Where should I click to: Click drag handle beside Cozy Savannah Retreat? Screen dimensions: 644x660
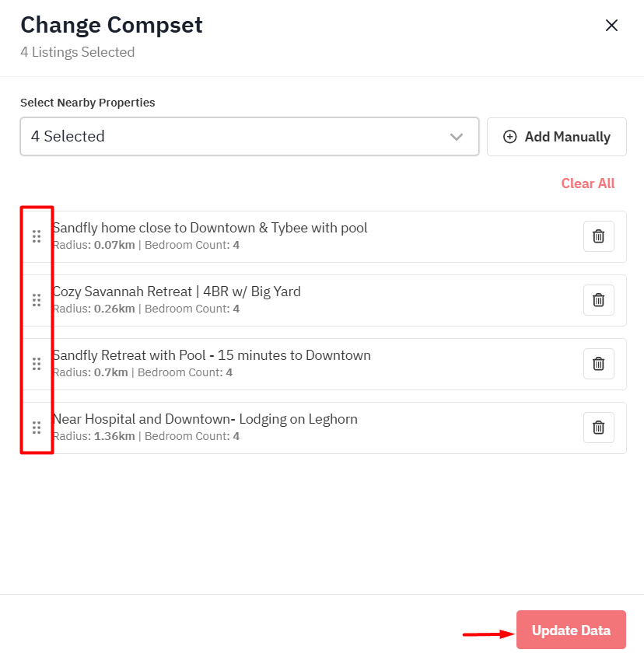[37, 300]
